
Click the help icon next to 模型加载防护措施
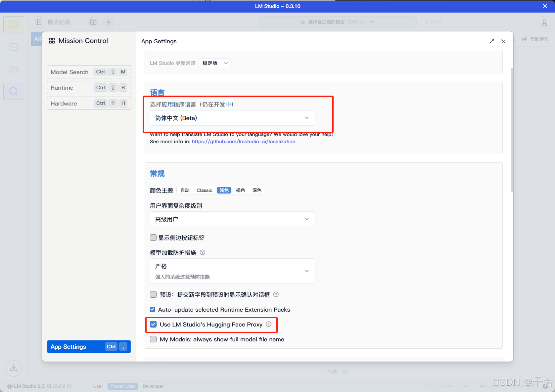[203, 252]
